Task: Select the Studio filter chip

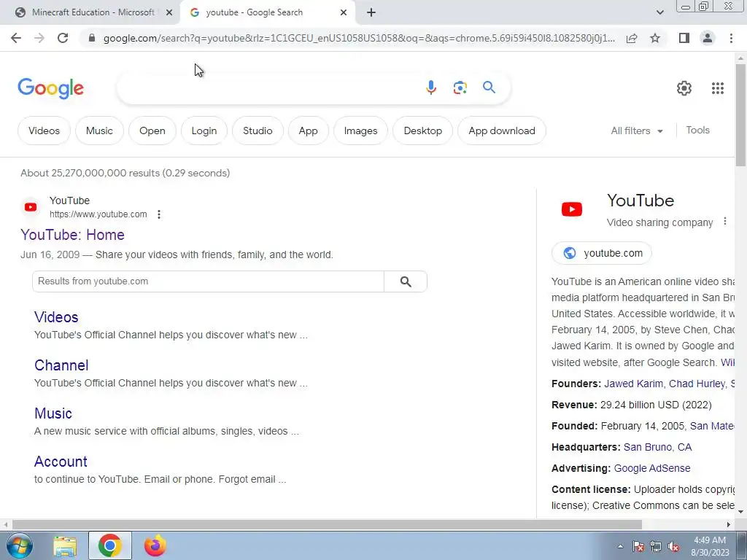Action: 258,131
